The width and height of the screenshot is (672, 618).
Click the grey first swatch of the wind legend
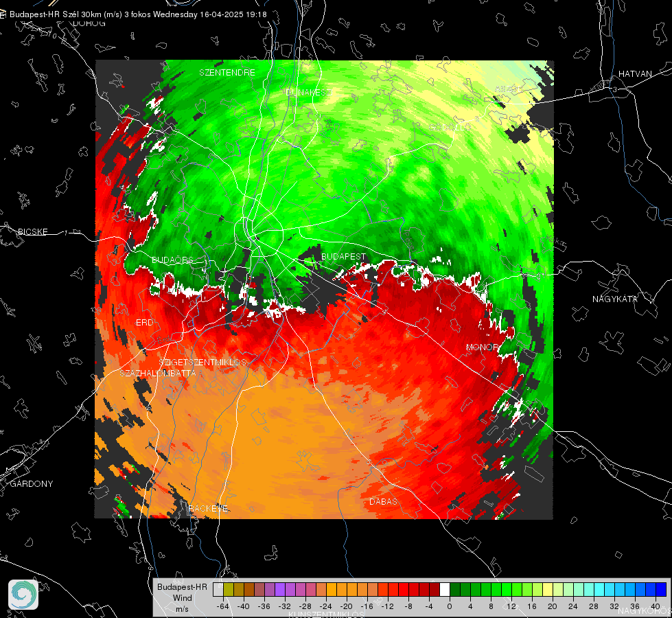click(218, 590)
